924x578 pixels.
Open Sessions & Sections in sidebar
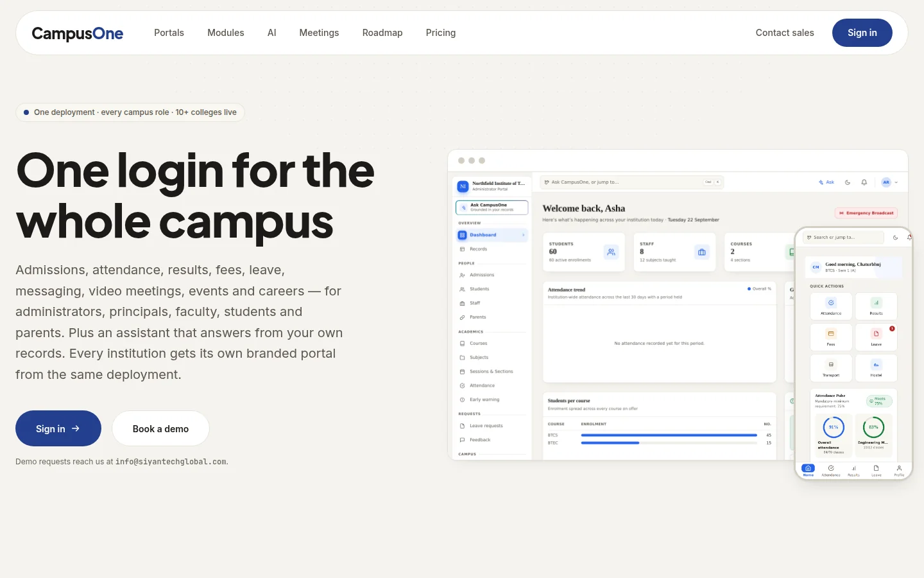(492, 372)
